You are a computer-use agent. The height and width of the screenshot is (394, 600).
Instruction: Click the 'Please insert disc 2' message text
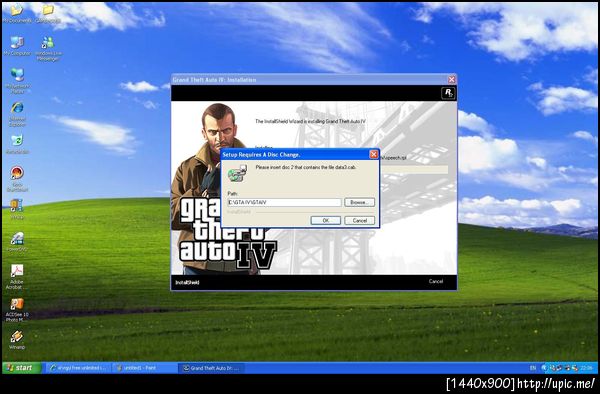306,167
